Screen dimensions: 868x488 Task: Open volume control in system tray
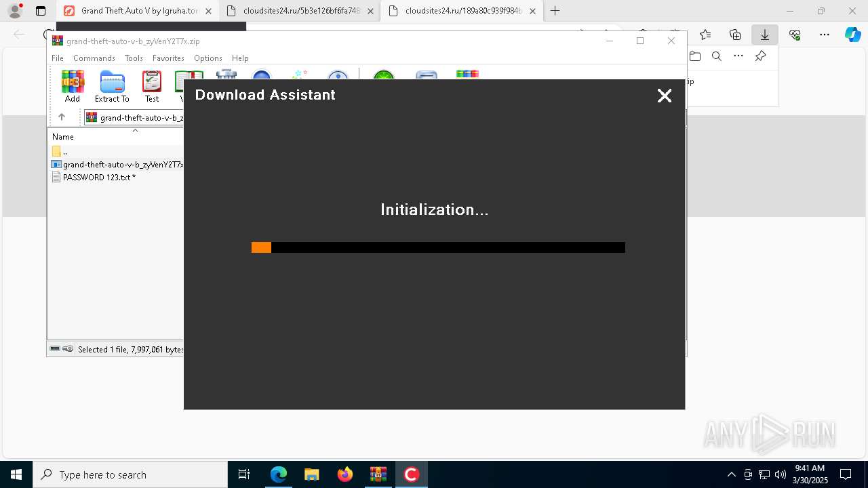tap(781, 474)
